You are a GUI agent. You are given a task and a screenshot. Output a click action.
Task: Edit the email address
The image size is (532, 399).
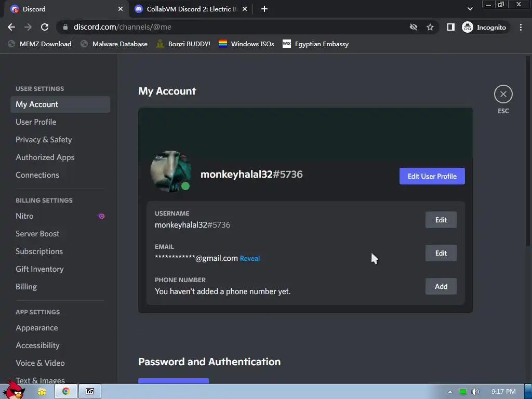tap(441, 253)
